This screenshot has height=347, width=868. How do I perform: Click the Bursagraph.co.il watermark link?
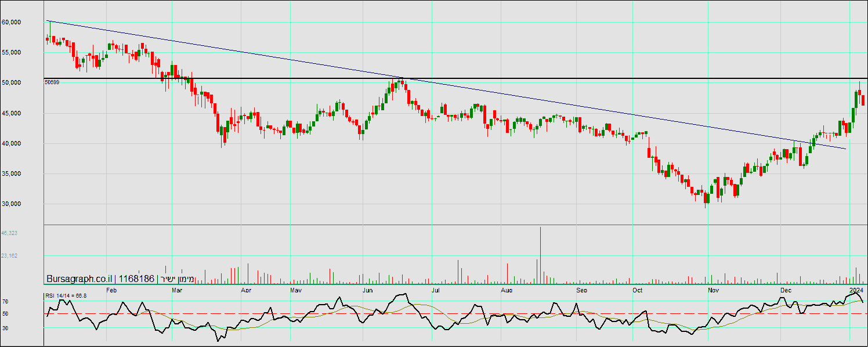click(79, 279)
